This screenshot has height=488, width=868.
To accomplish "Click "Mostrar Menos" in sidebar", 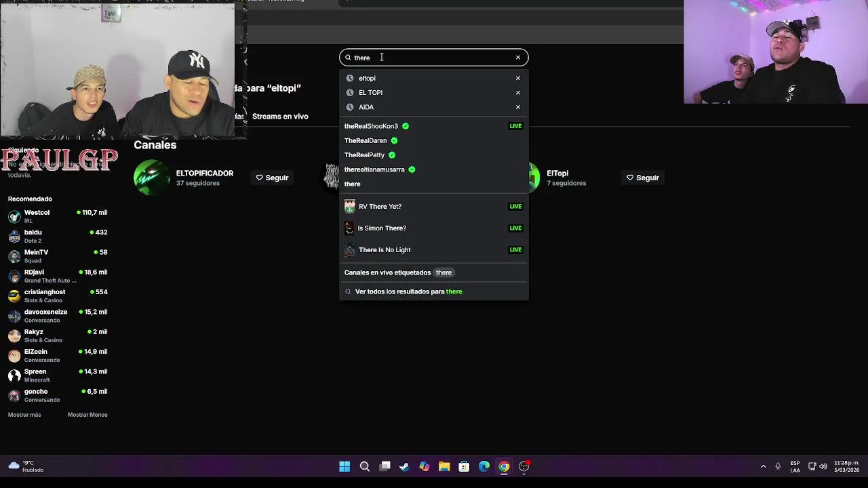I will click(x=87, y=415).
